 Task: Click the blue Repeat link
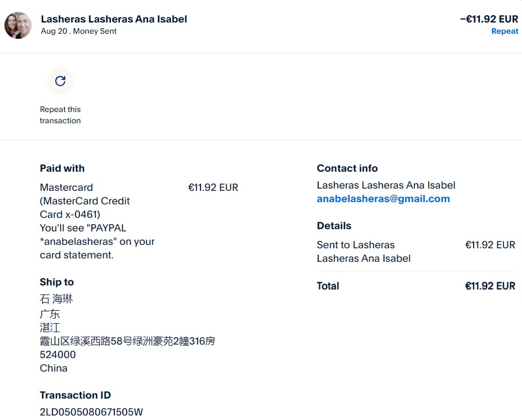tap(505, 31)
